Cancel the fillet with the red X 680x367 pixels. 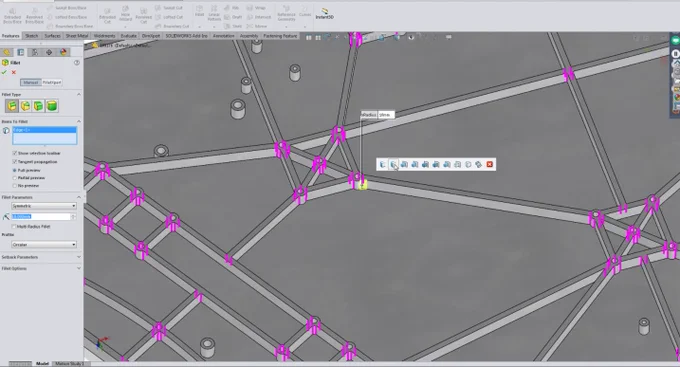14,72
